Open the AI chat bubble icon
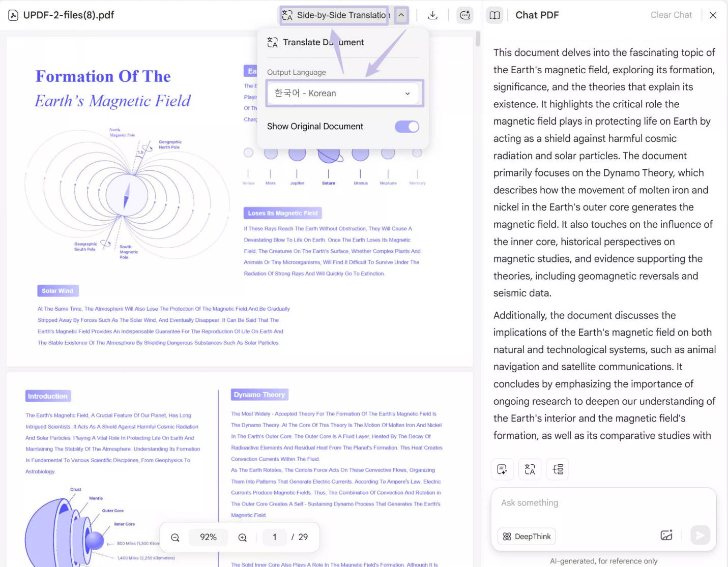728x567 pixels. coord(464,15)
